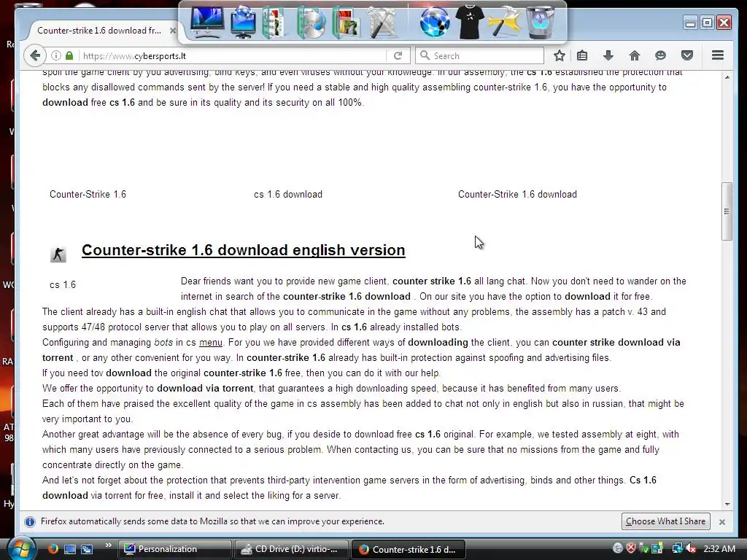Viewport: 747px width, 560px height.
Task: Click the 'Counter-Strike 1.6 download' image label
Action: (517, 194)
